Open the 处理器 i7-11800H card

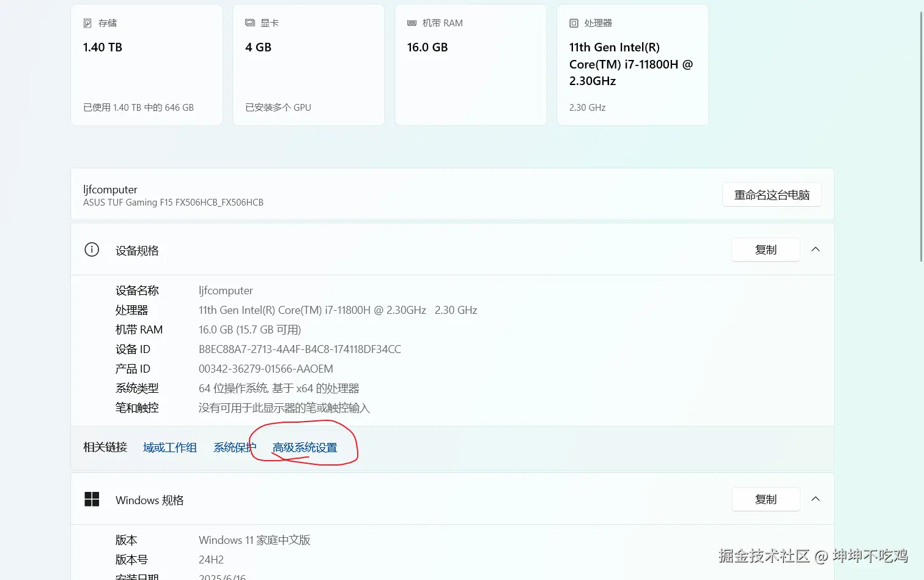pyautogui.click(x=633, y=65)
